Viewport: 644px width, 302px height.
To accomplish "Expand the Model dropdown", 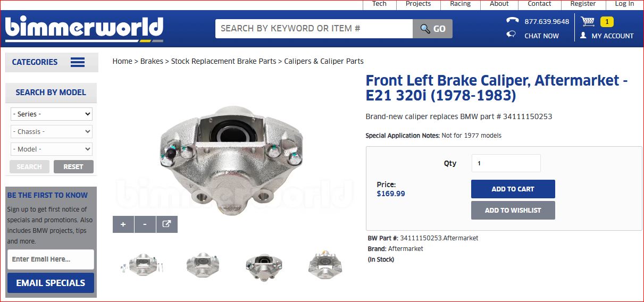I will [52, 149].
